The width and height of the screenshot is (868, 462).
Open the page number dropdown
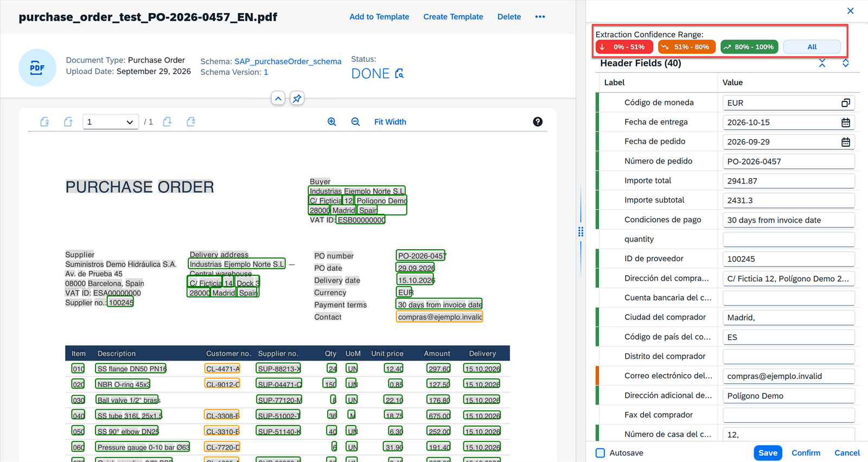[x=110, y=122]
